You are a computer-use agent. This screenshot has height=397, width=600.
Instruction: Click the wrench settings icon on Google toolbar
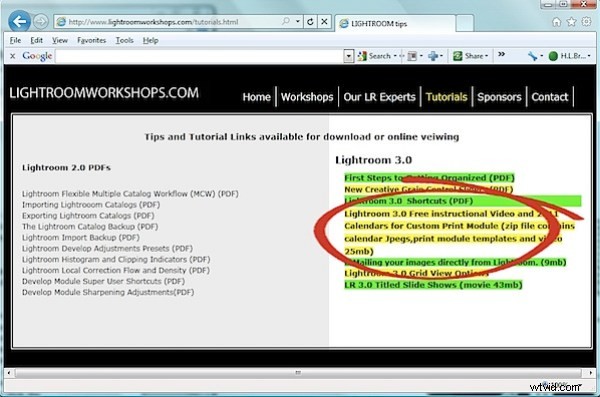click(532, 56)
